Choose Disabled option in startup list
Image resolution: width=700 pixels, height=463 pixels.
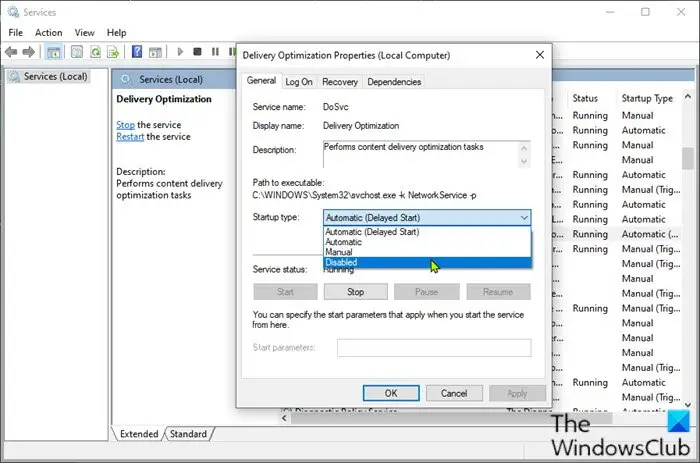point(427,263)
